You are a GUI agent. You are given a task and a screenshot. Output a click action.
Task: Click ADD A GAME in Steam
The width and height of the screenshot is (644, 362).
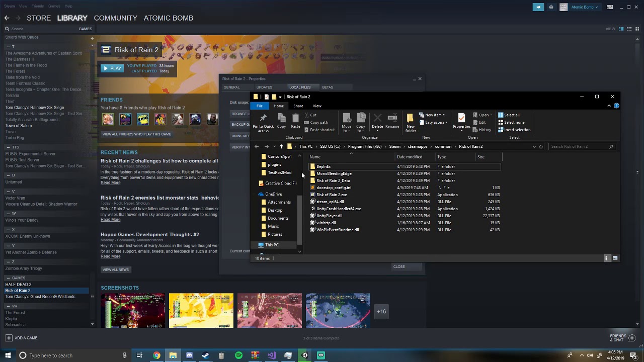(x=21, y=338)
